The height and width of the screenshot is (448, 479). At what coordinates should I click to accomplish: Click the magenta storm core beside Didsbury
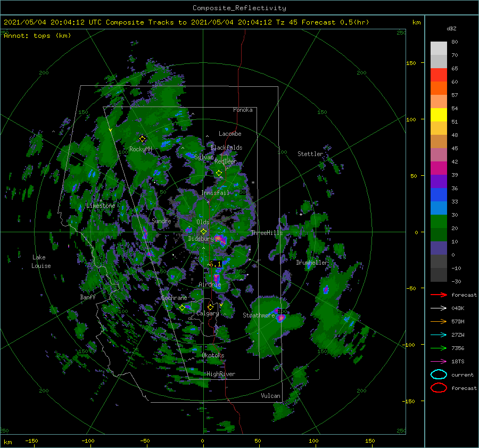[x=220, y=240]
